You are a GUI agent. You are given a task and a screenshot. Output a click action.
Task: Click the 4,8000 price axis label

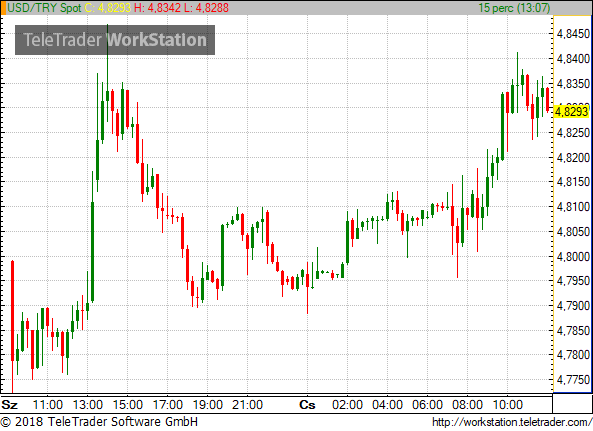(573, 256)
